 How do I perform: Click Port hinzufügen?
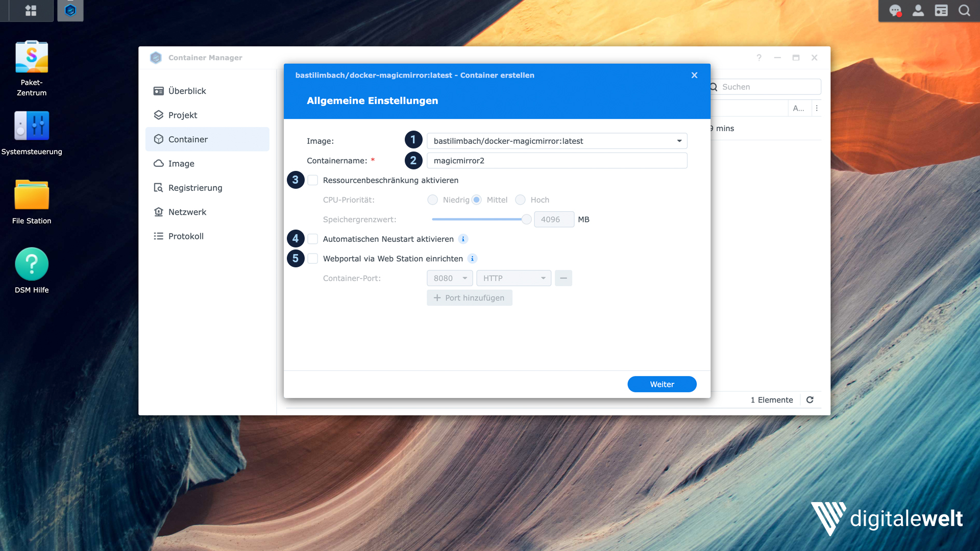click(469, 297)
